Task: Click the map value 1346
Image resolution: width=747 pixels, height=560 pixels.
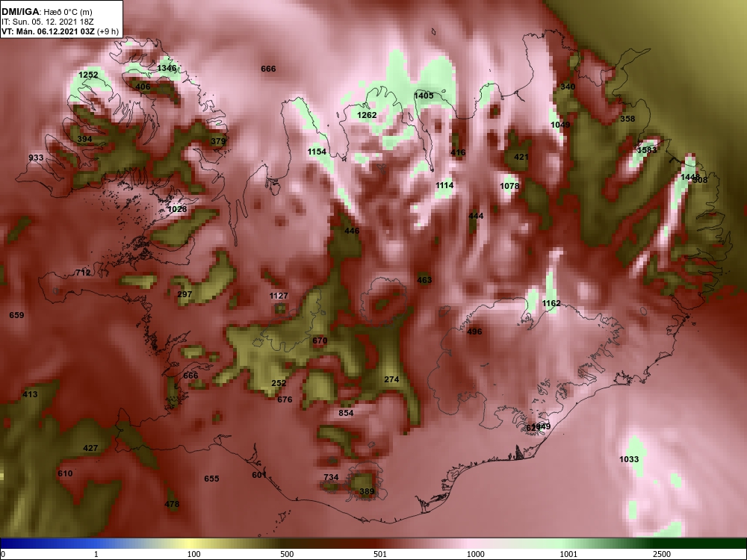Action: point(167,68)
